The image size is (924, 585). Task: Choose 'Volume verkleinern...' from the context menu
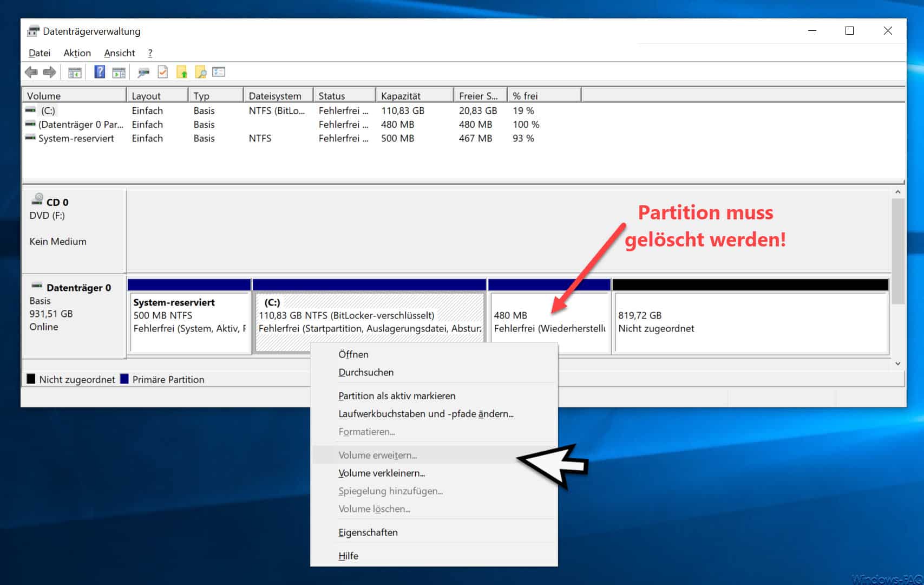381,473
